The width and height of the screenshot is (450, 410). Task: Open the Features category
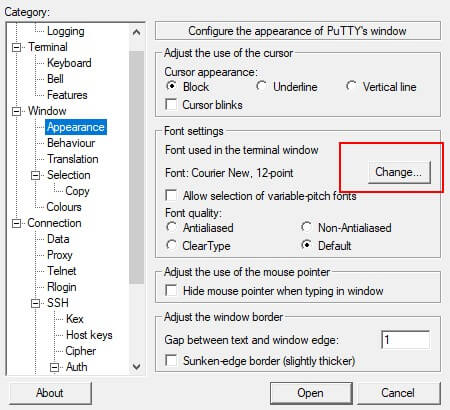[x=67, y=95]
